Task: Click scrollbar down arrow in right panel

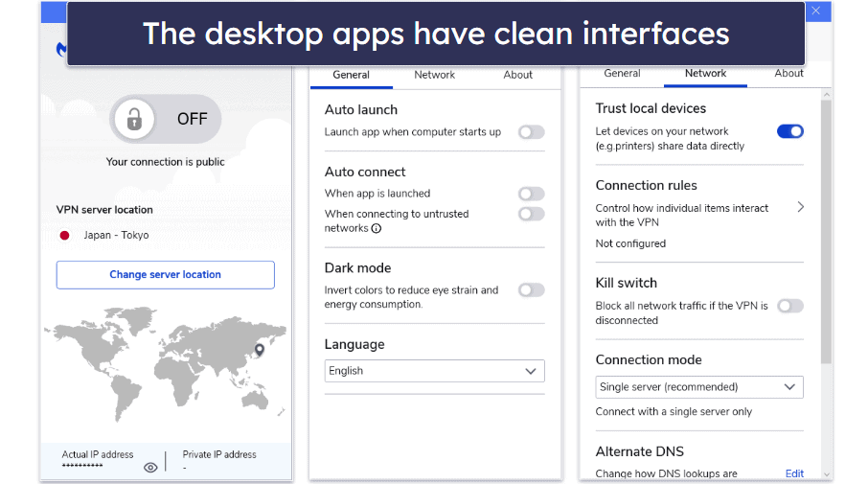Action: (827, 474)
